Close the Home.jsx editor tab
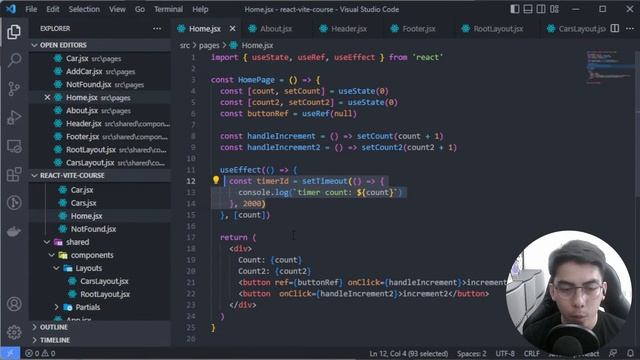 232,29
